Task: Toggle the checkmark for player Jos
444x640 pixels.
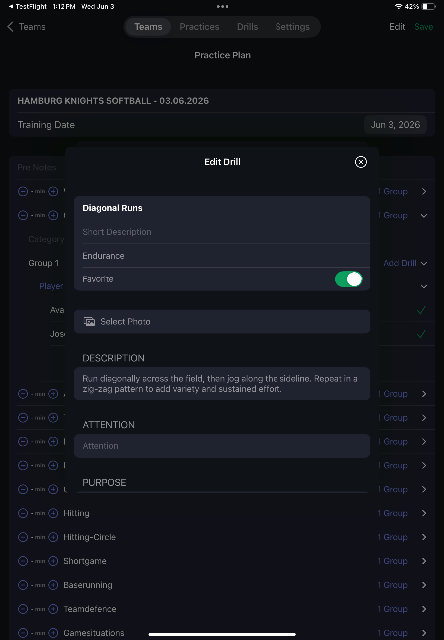Action: point(421,334)
